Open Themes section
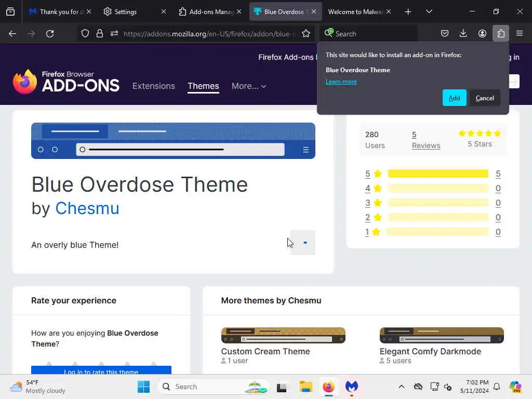The image size is (532, 399). tap(203, 86)
